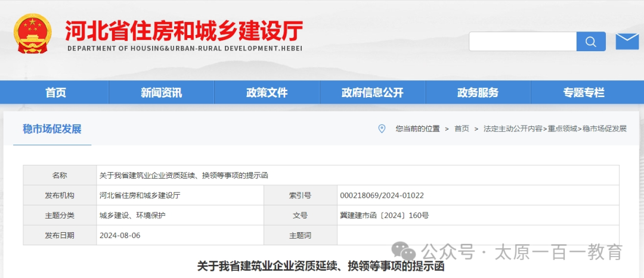Screen dimensions: 644x278
Task: Open the 政策文件 navigation menu
Action: click(x=267, y=93)
